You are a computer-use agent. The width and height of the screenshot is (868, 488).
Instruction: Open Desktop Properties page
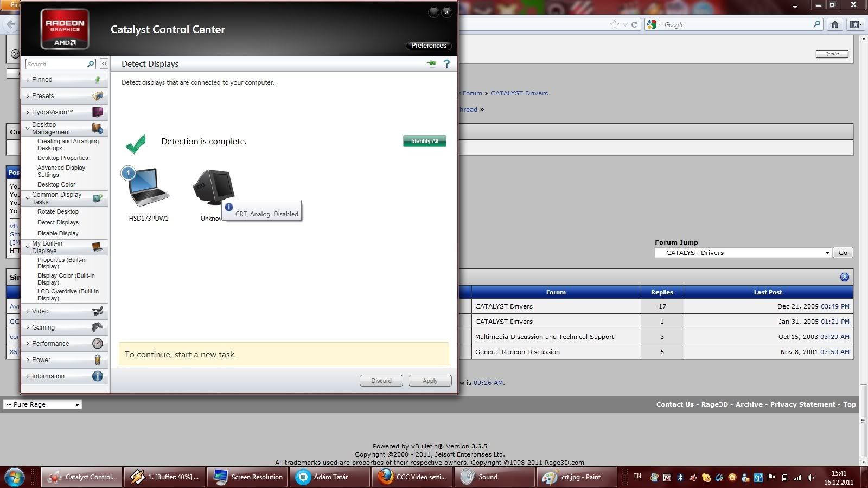62,158
